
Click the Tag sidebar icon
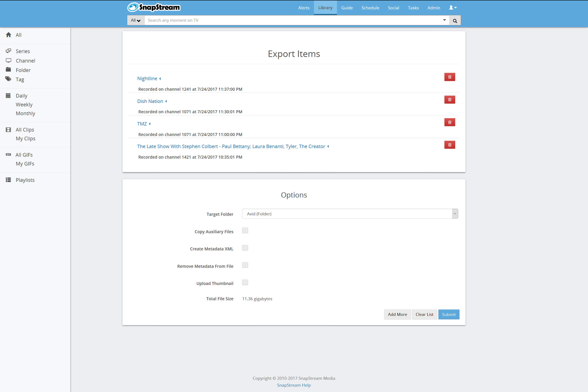click(x=9, y=79)
